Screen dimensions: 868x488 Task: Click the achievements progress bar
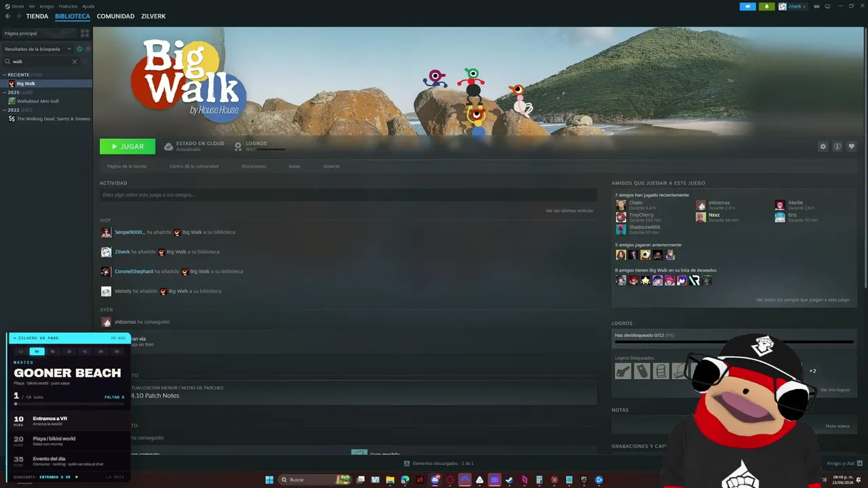(x=734, y=342)
